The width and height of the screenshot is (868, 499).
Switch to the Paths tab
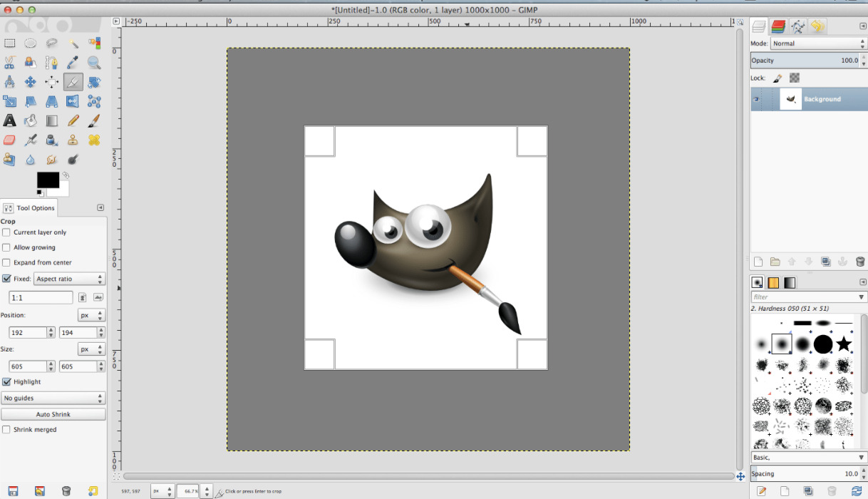(797, 26)
